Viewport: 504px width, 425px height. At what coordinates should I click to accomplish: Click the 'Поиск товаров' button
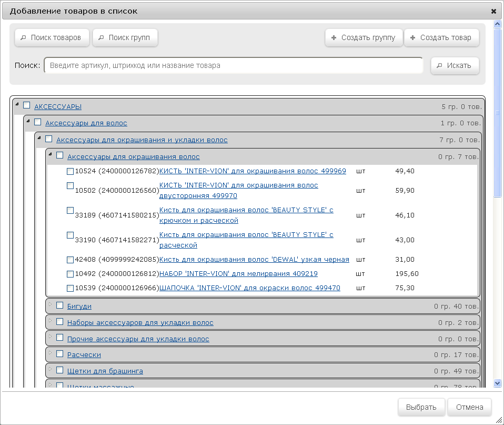pyautogui.click(x=52, y=37)
